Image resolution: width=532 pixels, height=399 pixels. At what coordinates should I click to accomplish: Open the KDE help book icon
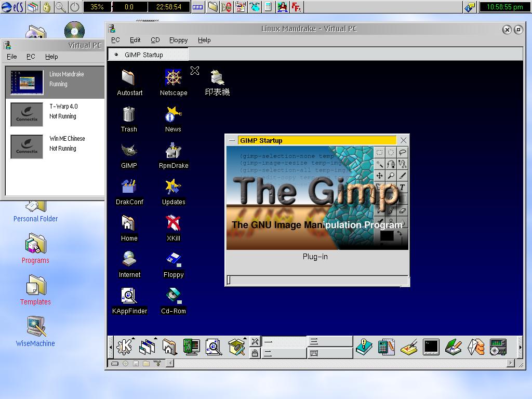[364, 347]
